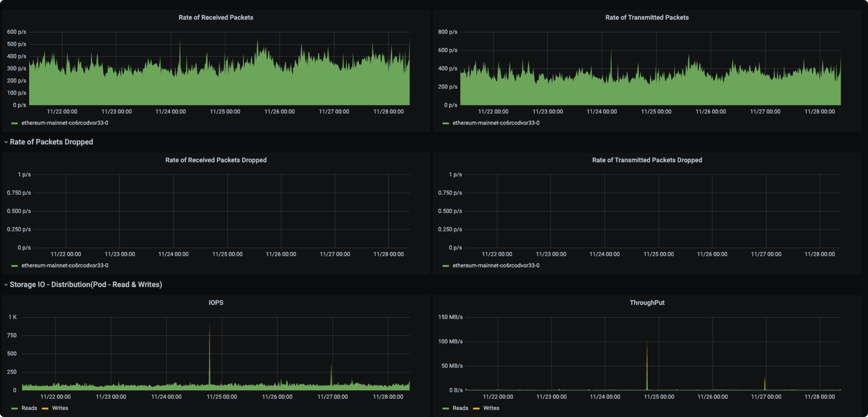Click the green series marker in Rate of Received Packets legend
Viewport: 868px width, 417px height.
pos(14,123)
